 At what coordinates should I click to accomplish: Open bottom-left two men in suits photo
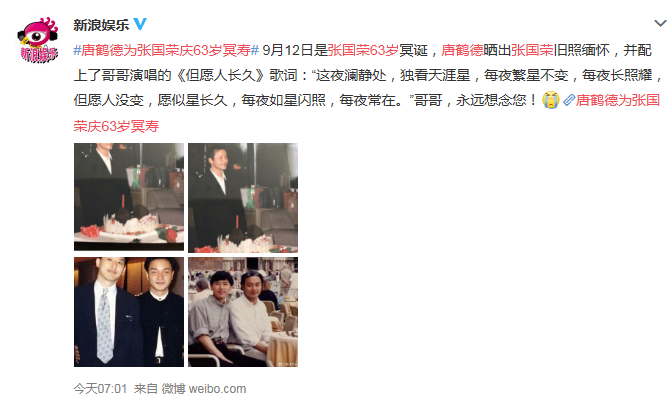[129, 312]
